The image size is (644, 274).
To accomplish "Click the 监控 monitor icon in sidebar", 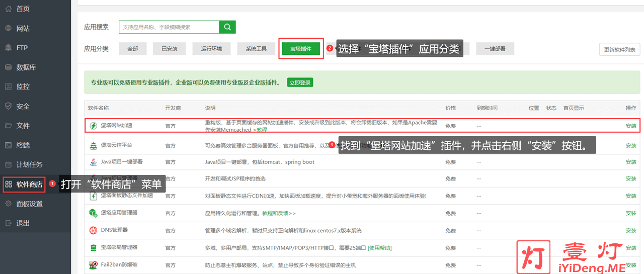I will coord(8,86).
